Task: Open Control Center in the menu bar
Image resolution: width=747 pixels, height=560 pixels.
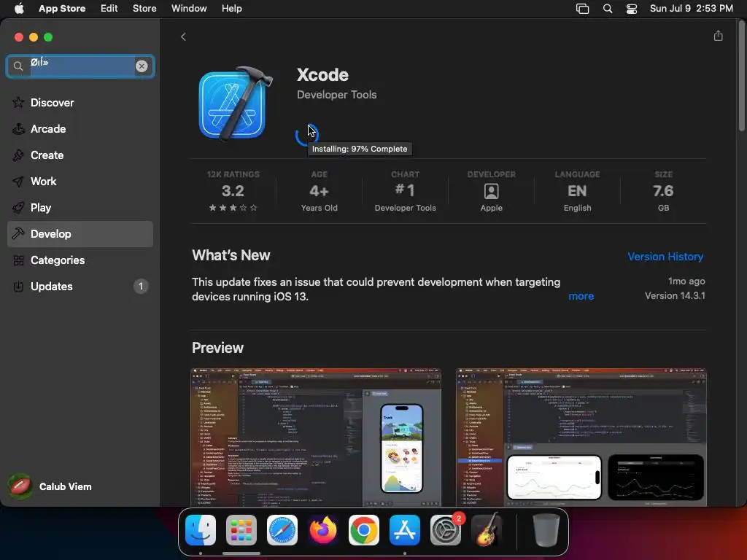Action: pos(632,9)
